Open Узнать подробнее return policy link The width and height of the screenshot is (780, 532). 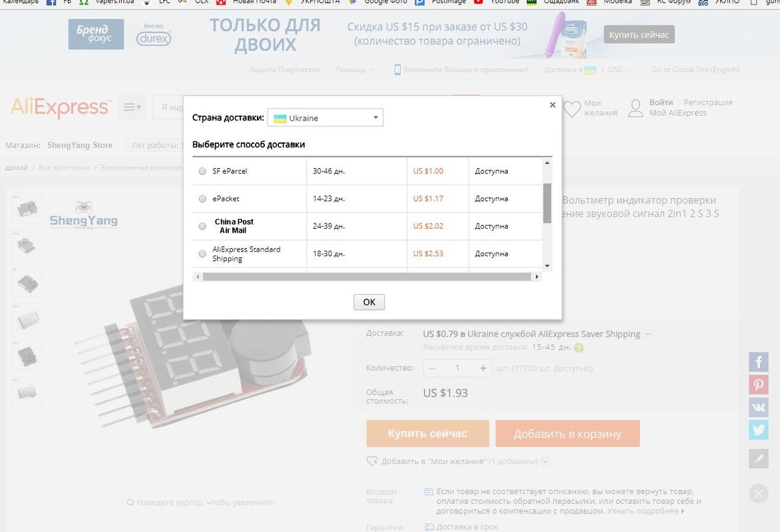pyautogui.click(x=645, y=511)
